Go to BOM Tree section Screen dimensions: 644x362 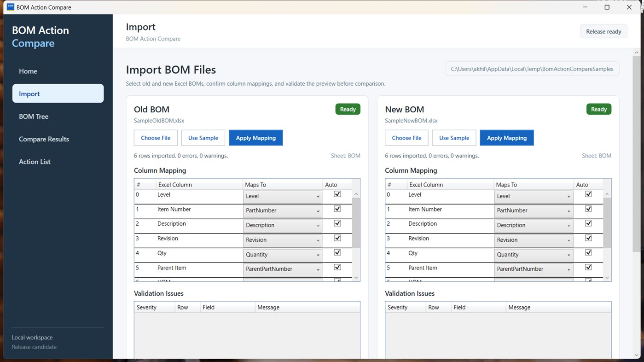tap(58, 117)
